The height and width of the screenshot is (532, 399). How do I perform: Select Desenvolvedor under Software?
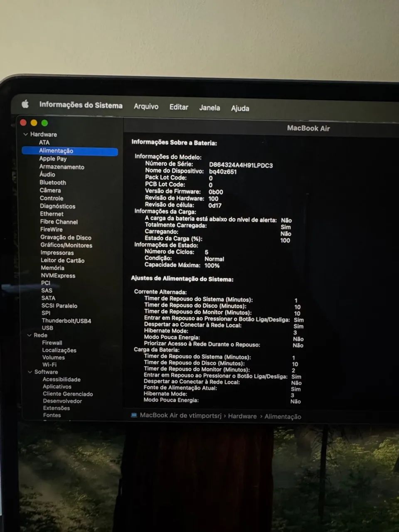(x=62, y=401)
